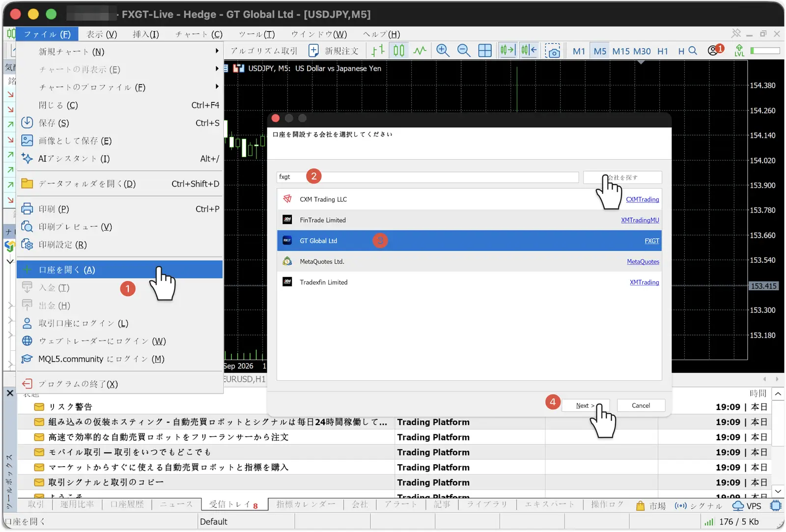Open the ツール (T) menu

[256, 34]
